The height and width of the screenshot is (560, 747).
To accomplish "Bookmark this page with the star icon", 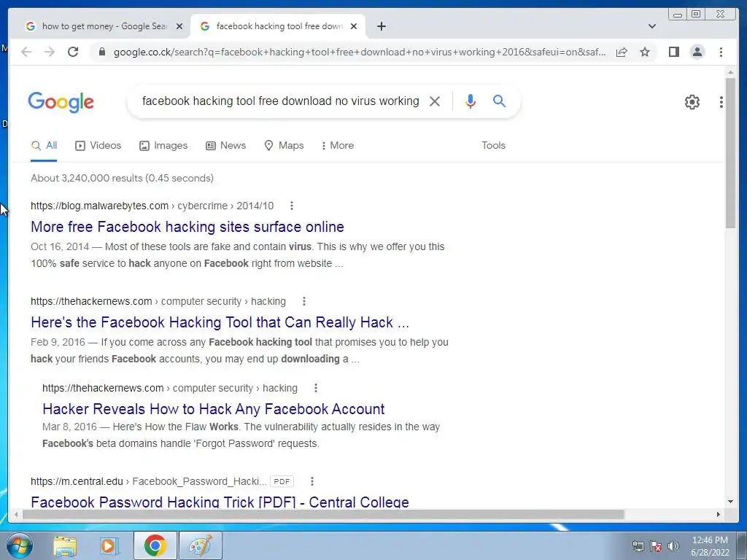I will tap(645, 52).
